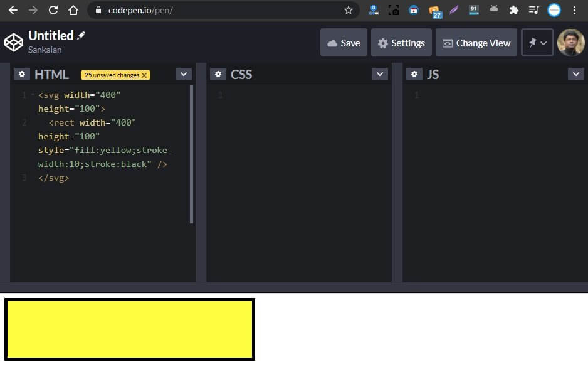Edit the pen title with pencil icon
The image size is (588, 369).
tap(81, 36)
